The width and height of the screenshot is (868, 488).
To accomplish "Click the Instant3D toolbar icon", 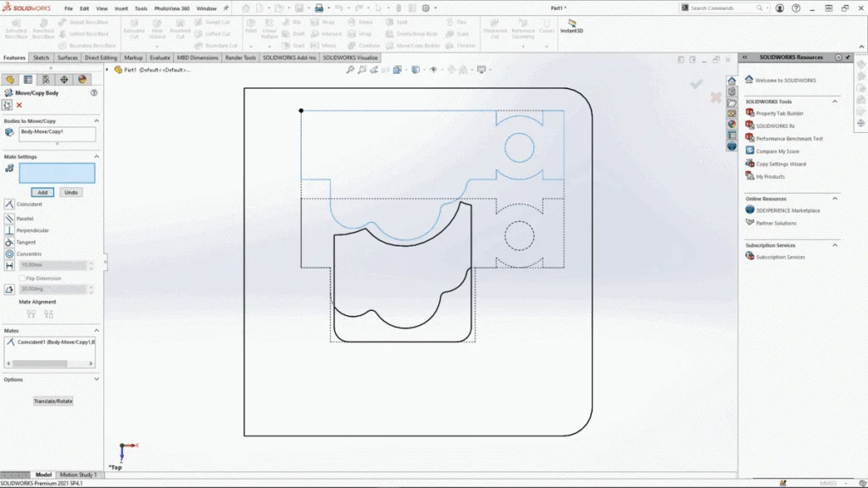I will pyautogui.click(x=572, y=25).
